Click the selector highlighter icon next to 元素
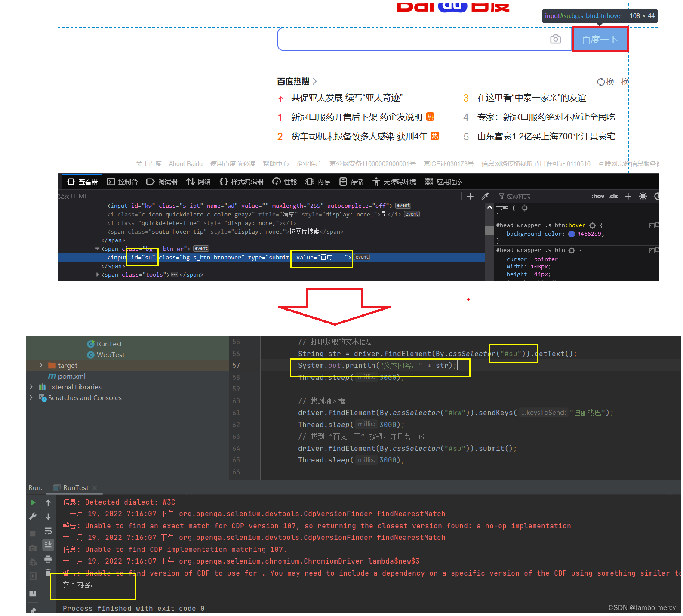 [524, 208]
